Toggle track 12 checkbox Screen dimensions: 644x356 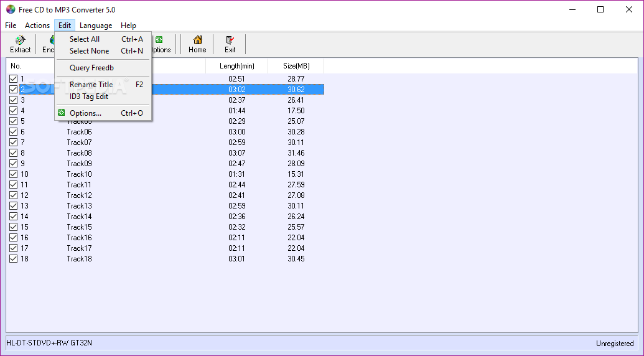point(14,195)
